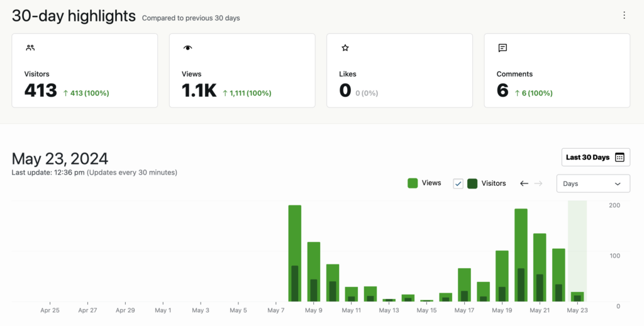
Task: Click the light green Views legend swatch
Action: [413, 183]
